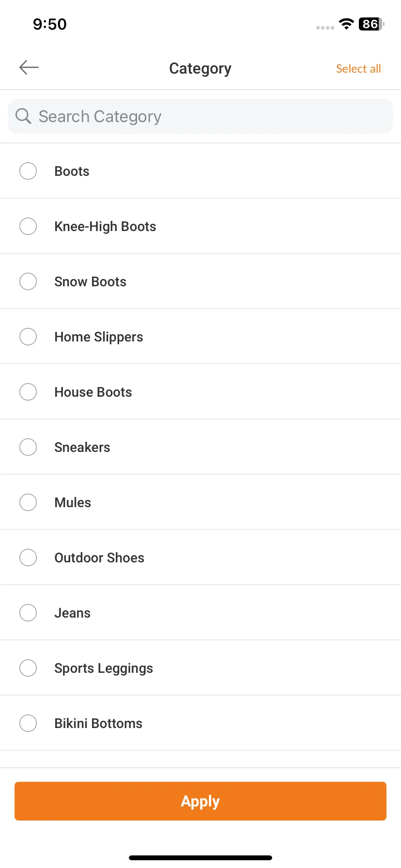Image resolution: width=401 pixels, height=868 pixels.
Task: Choose the Home Slippers option circle
Action: pyautogui.click(x=28, y=337)
